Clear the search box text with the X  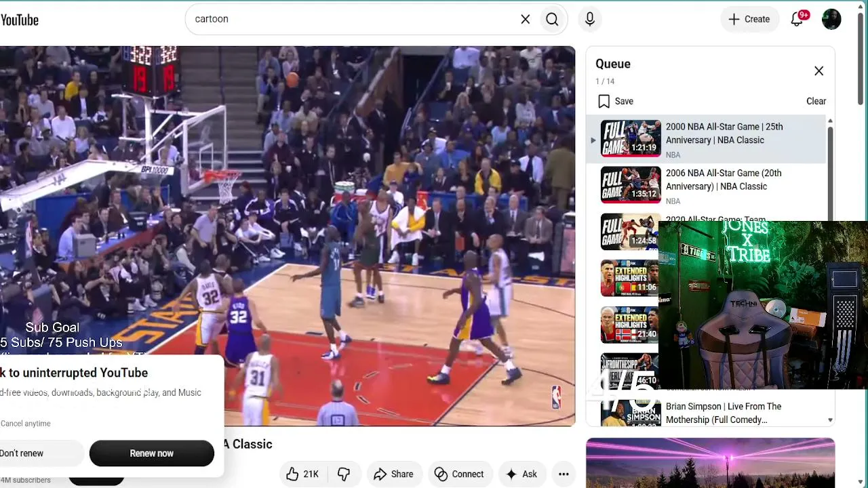click(526, 20)
